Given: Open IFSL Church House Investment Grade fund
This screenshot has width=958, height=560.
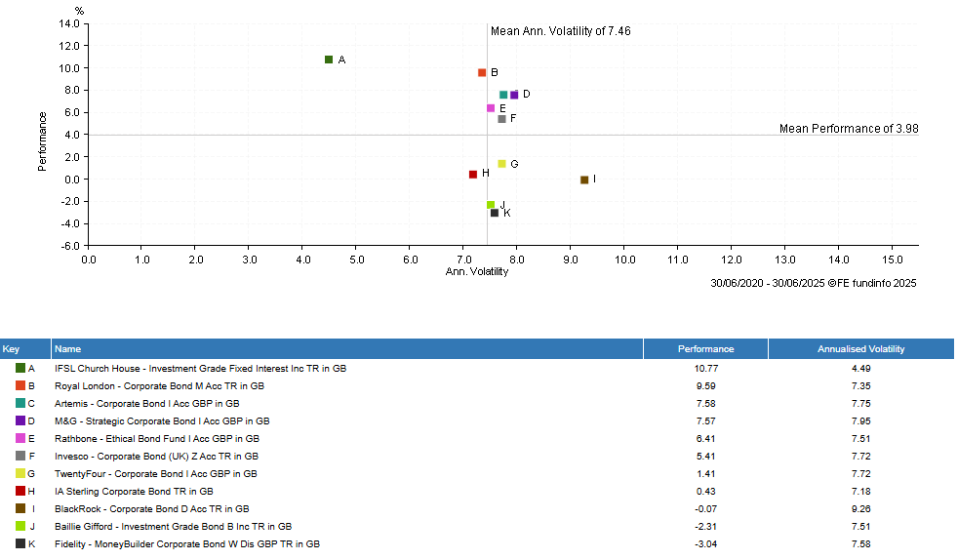Looking at the screenshot, I should click(x=200, y=369).
